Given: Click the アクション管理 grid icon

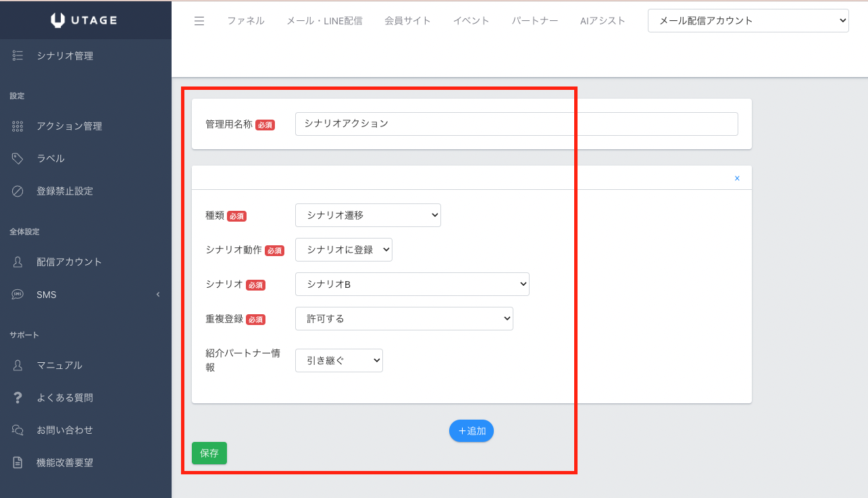Looking at the screenshot, I should (18, 126).
